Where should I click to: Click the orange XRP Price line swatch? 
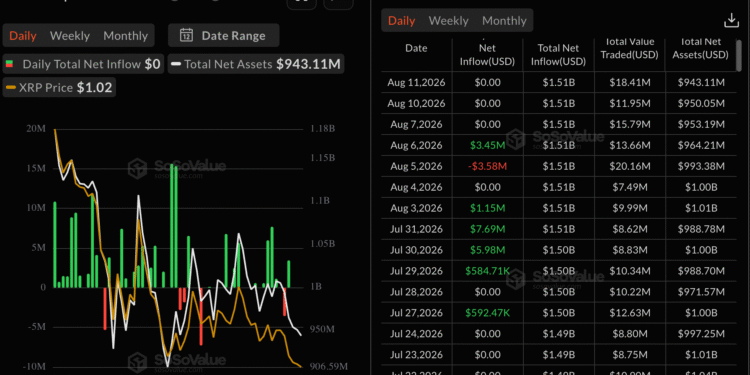pos(11,88)
